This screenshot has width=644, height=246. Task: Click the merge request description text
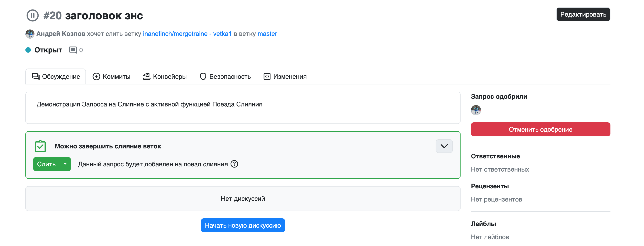149,104
